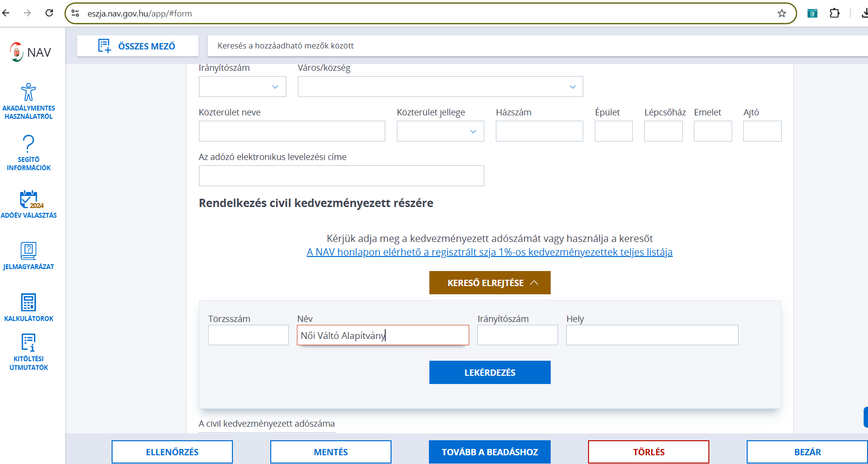
Task: Open the Közterület jellege dropdown
Action: click(x=440, y=131)
